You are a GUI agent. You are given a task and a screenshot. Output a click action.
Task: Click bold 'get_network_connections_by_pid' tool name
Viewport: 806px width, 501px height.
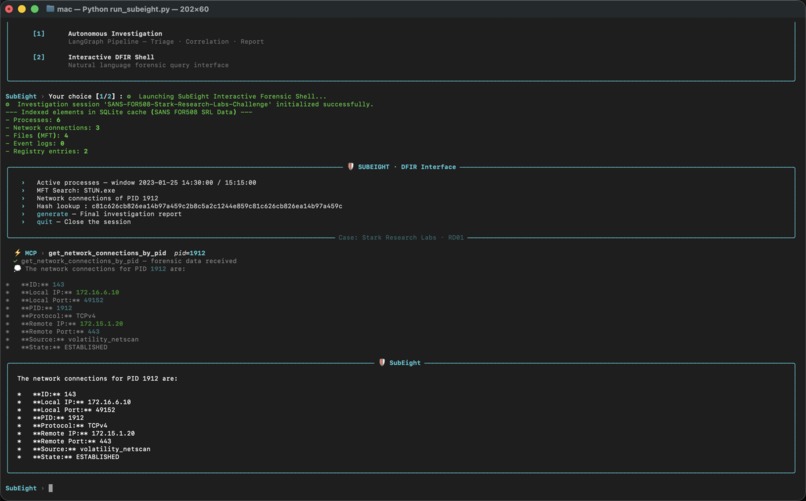[107, 253]
